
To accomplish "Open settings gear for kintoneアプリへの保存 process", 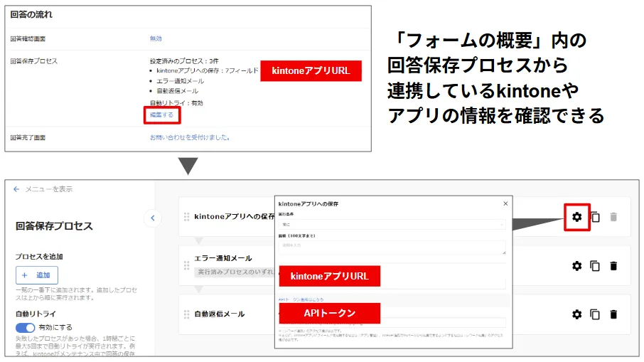I will tap(576, 217).
